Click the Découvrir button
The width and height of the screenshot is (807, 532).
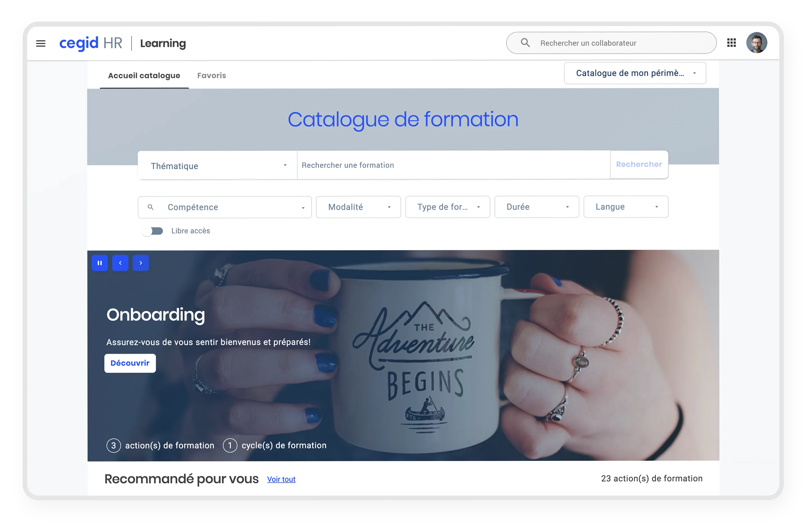coord(130,363)
